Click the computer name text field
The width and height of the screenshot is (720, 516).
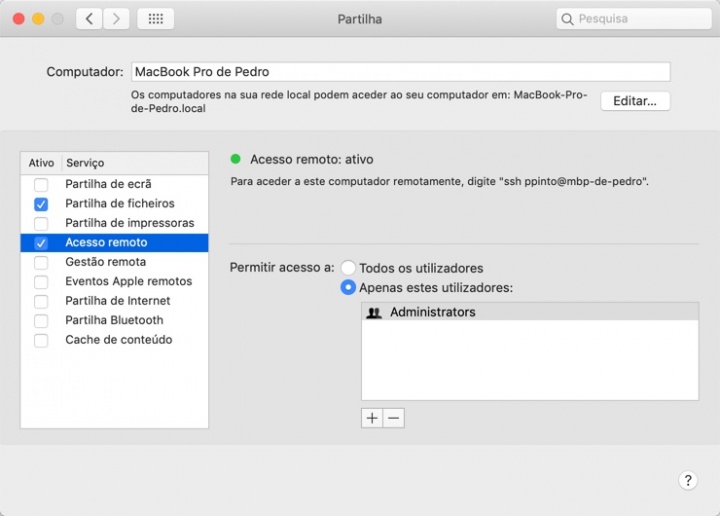(x=400, y=72)
